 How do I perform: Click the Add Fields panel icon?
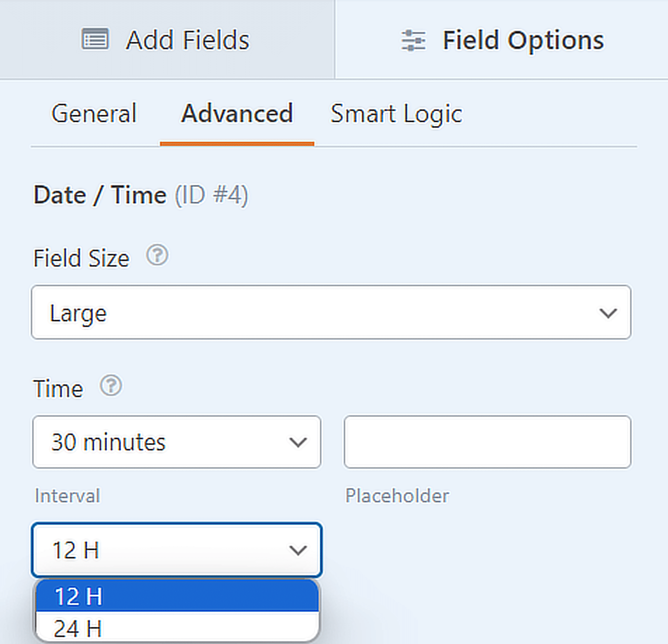click(x=95, y=39)
